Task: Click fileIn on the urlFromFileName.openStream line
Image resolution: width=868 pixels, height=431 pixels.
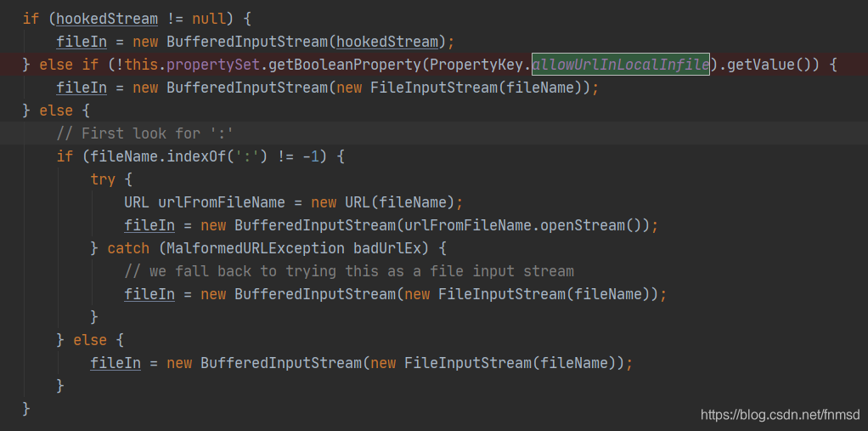Action: pyautogui.click(x=150, y=225)
